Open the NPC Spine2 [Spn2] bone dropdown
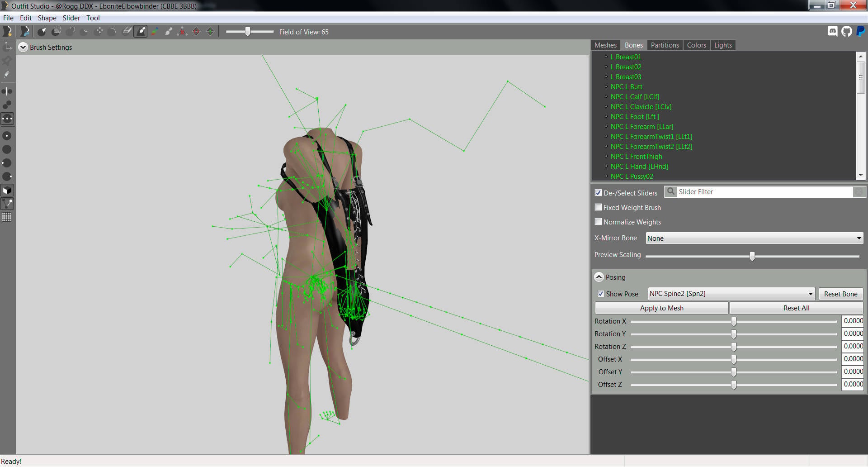Image resolution: width=868 pixels, height=467 pixels. [731, 294]
